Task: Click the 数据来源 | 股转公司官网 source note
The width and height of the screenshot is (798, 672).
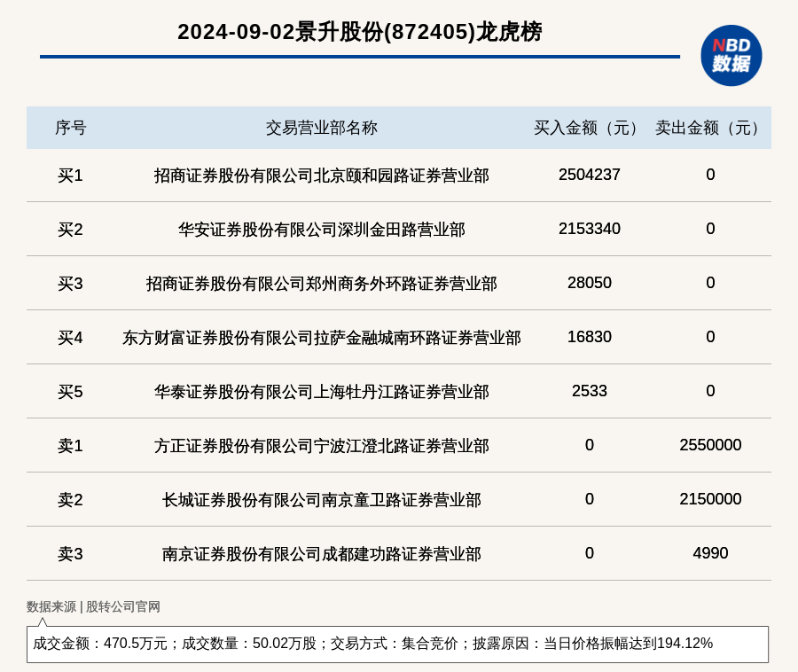Action: [94, 606]
